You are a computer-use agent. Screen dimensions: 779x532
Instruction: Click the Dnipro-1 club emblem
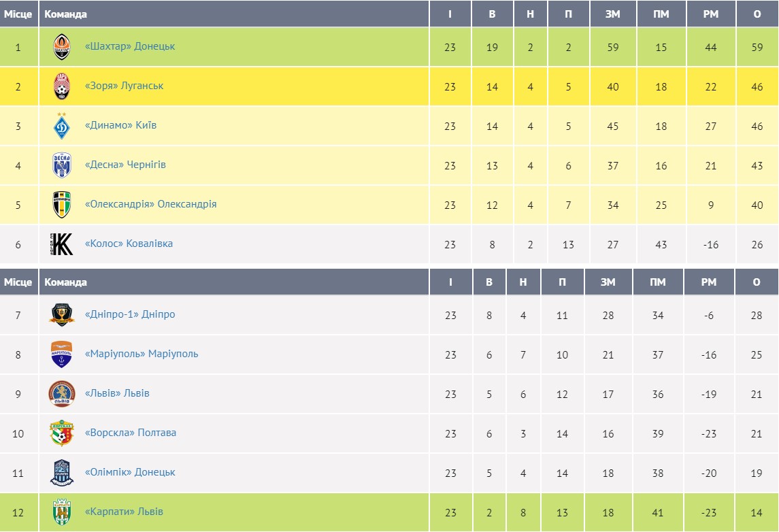[x=61, y=315]
